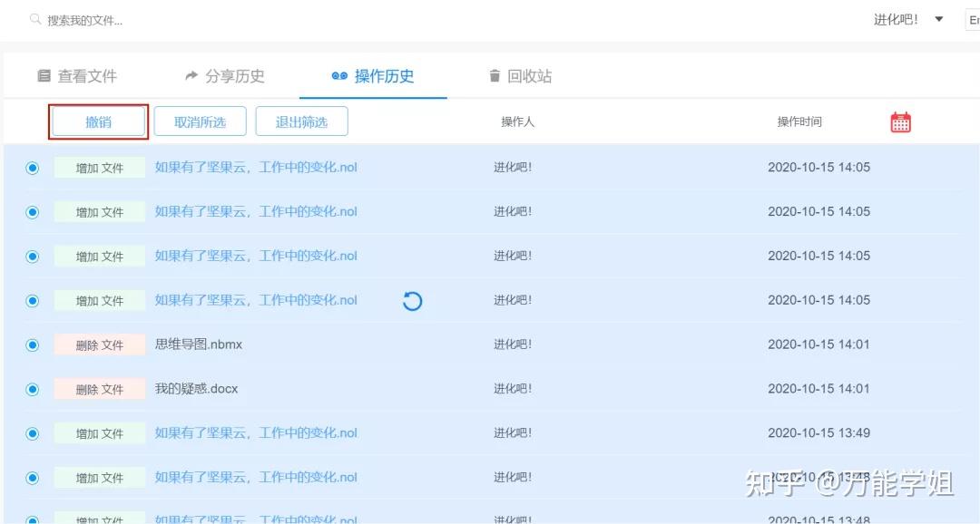Switch to the 查看文件 tab
The image size is (980, 524).
click(77, 76)
